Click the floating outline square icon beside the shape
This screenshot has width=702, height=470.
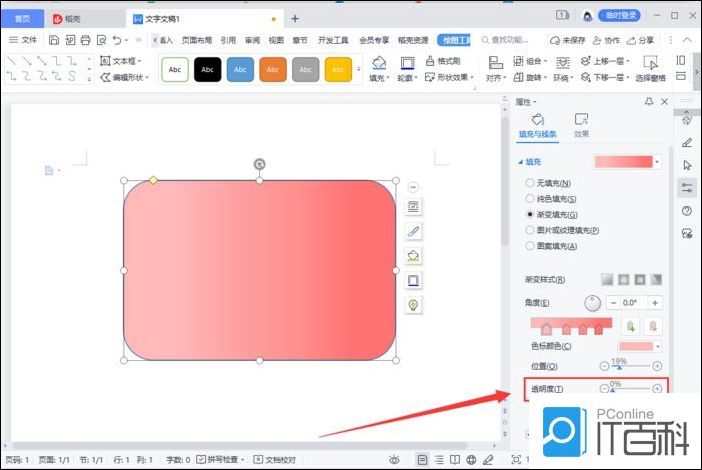(413, 281)
